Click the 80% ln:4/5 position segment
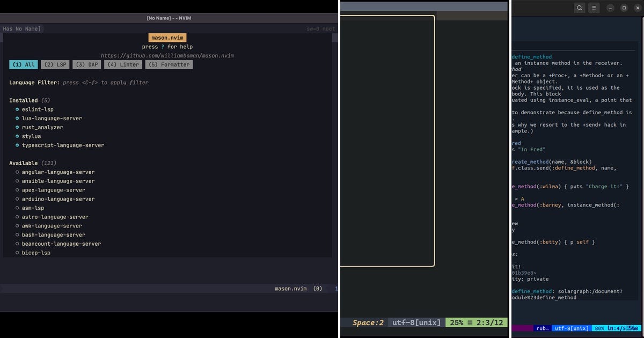This screenshot has width=644, height=338. point(616,328)
